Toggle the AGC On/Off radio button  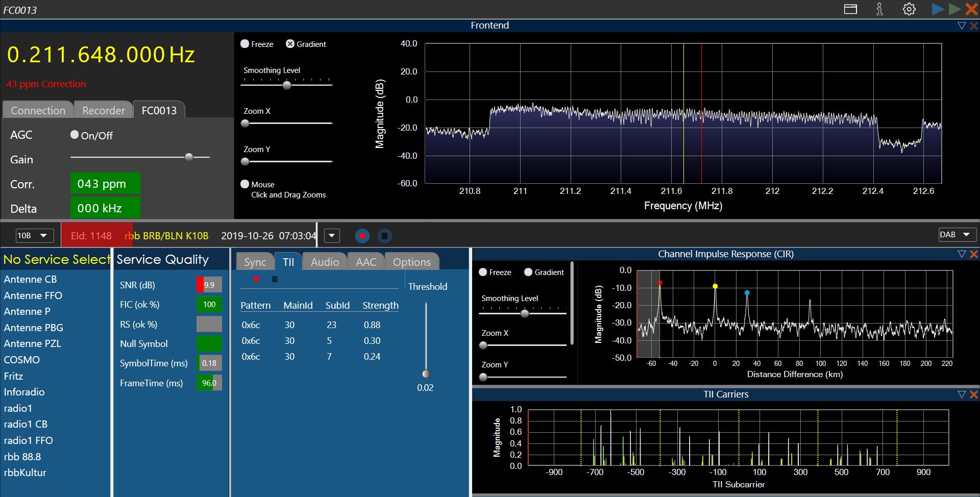(x=75, y=135)
